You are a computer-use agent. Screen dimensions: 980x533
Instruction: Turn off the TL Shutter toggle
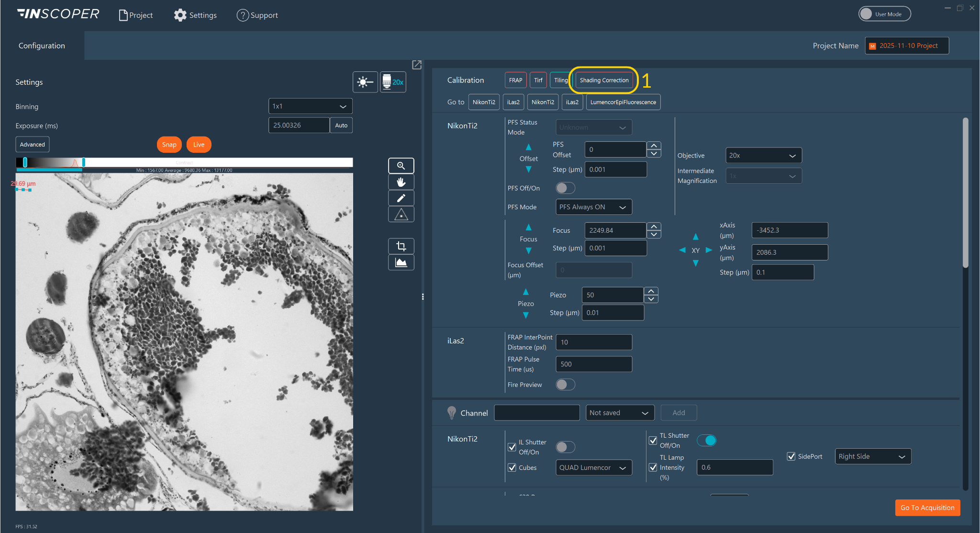707,441
